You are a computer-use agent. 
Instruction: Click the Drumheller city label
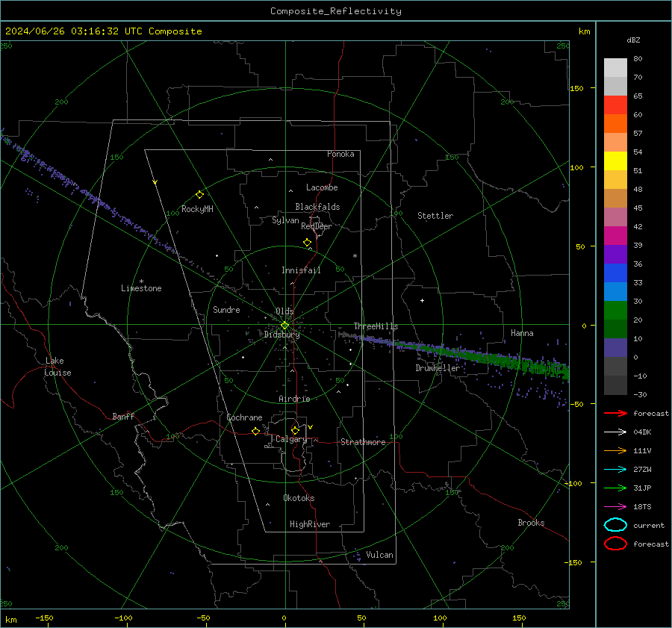pyautogui.click(x=437, y=368)
